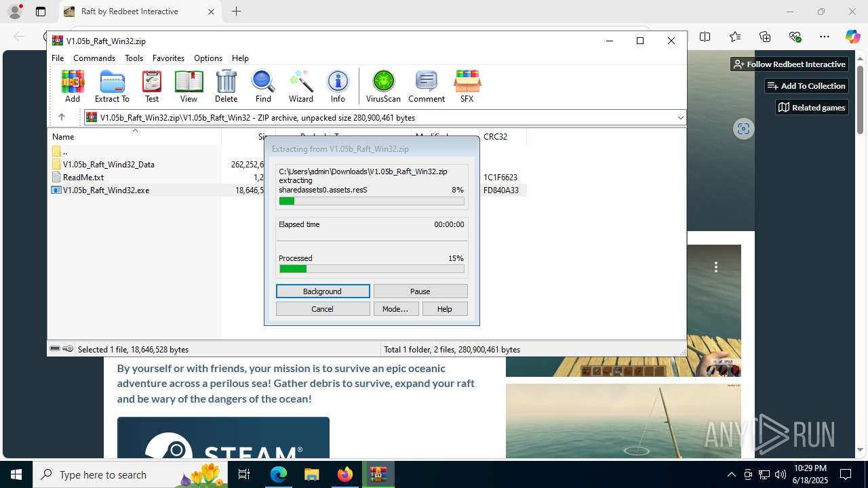Click the Type here to search box
The width and height of the screenshot is (868, 488).
click(129, 474)
